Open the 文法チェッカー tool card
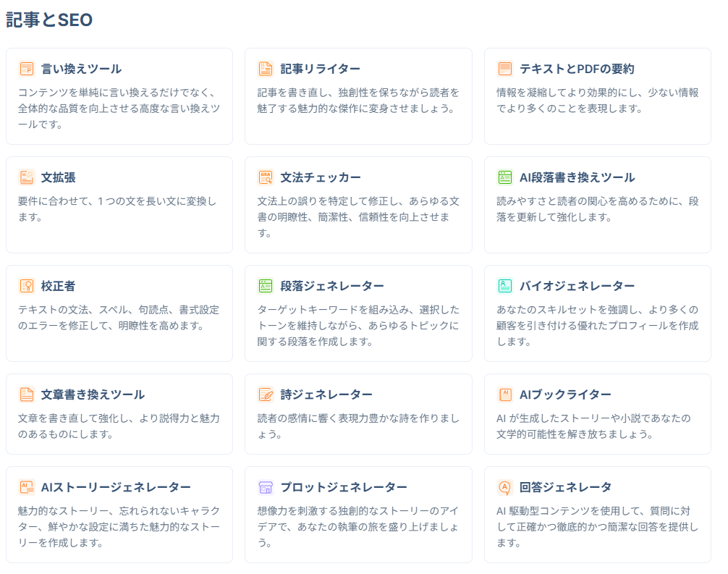Viewport: 728px width, 574px height. point(359,203)
